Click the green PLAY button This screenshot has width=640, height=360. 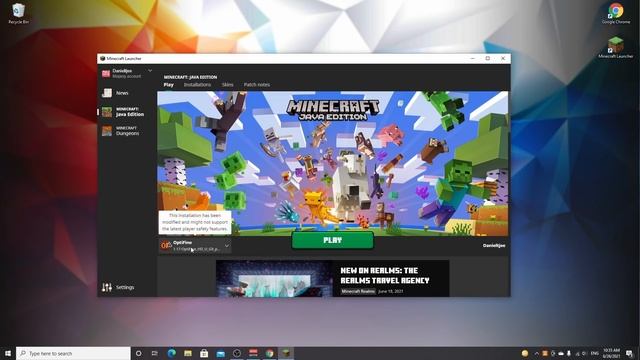click(x=333, y=240)
